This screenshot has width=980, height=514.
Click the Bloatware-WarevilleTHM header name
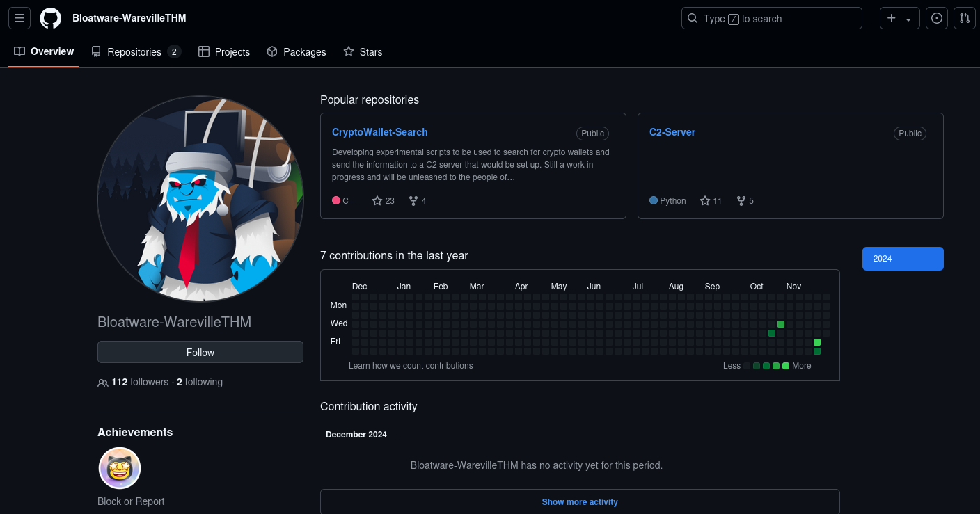coord(129,18)
